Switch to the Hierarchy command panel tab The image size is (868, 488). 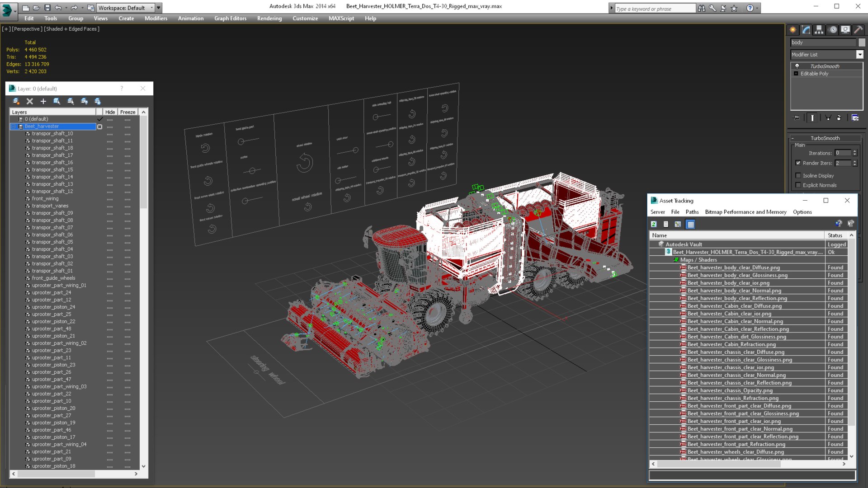819,30
